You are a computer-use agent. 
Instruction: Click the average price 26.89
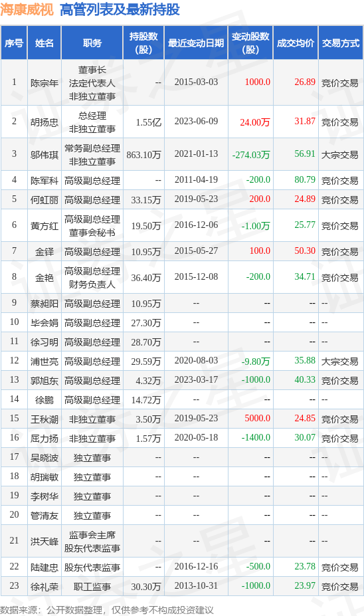point(305,82)
